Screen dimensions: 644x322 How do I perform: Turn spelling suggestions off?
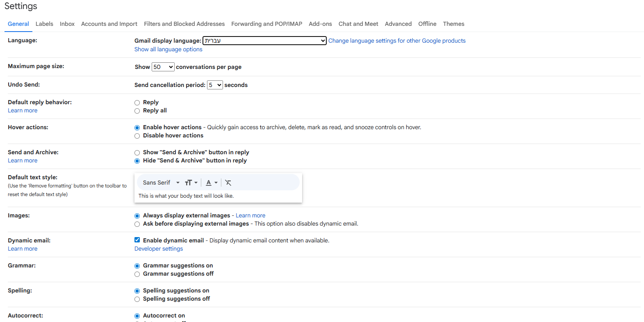click(137, 299)
